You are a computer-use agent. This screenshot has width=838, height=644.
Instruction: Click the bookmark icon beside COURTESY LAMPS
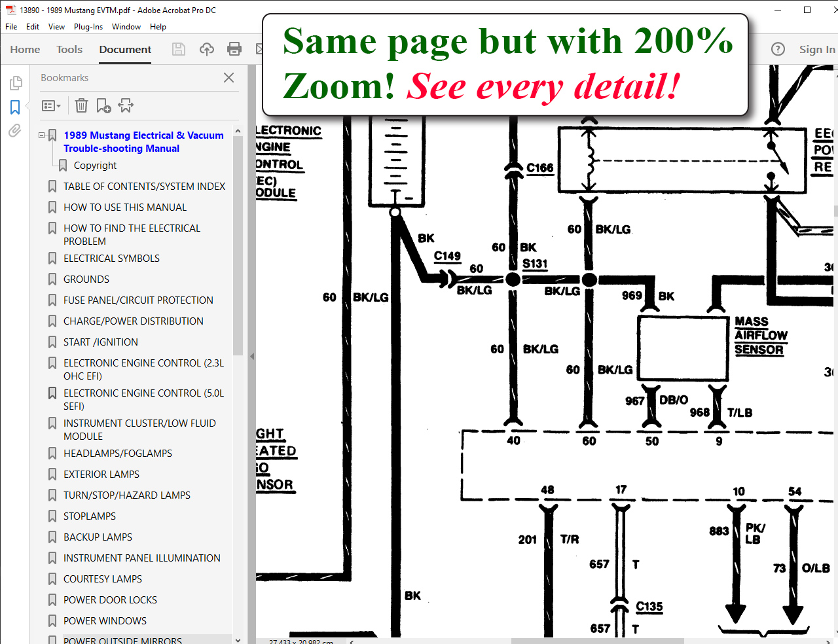(x=52, y=579)
